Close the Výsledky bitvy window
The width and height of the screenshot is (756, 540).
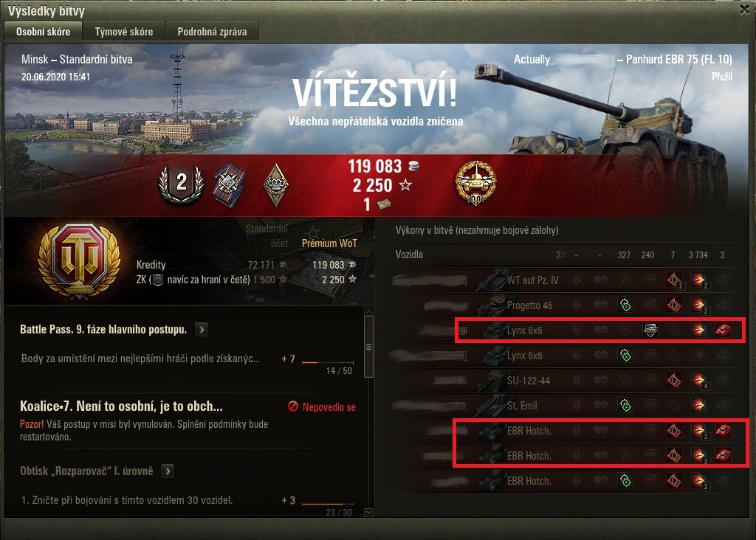point(745,9)
